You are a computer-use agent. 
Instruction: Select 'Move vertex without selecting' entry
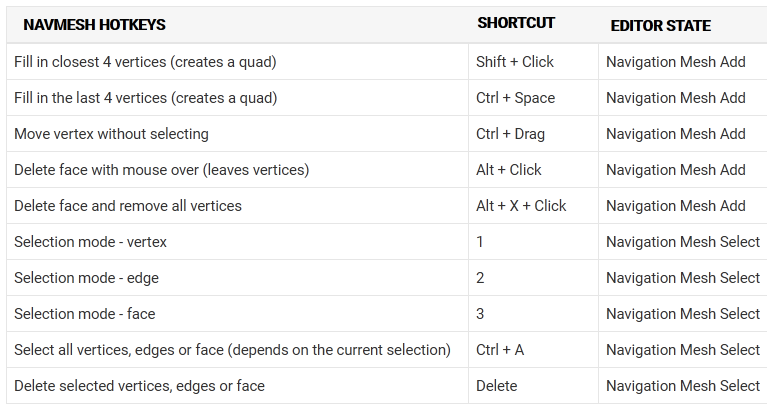point(112,134)
